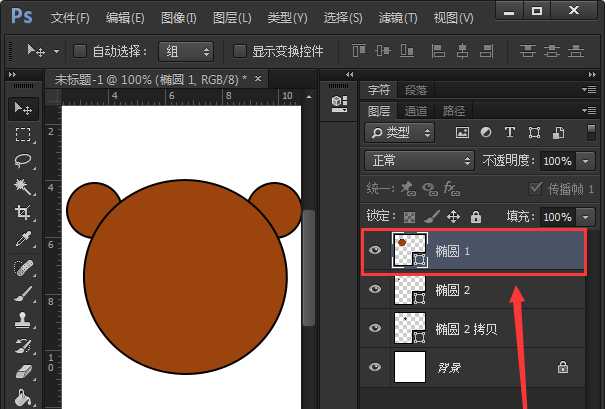
Task: Pick the Magic Wand tool
Action: [x=22, y=187]
